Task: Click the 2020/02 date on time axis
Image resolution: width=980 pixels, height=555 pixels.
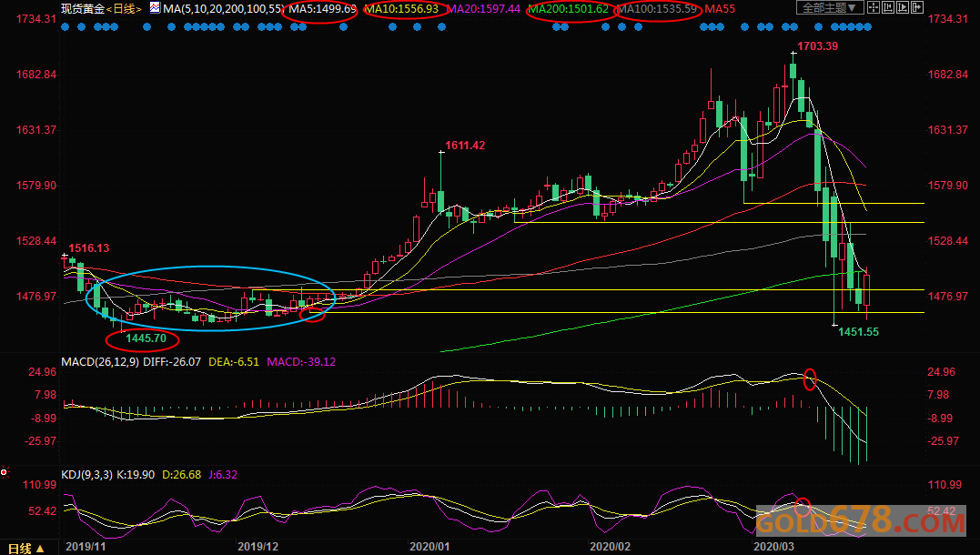Action: click(x=610, y=546)
